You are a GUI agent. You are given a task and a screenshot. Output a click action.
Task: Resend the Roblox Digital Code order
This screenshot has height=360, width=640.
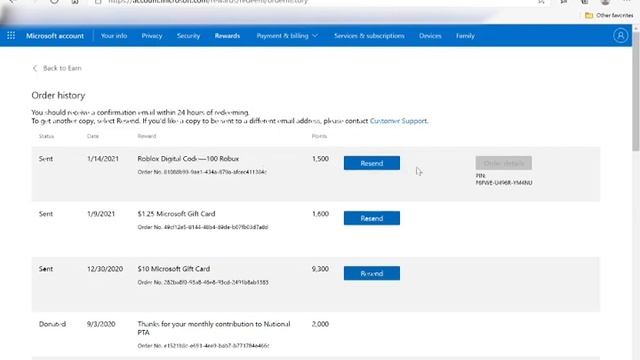(372, 163)
